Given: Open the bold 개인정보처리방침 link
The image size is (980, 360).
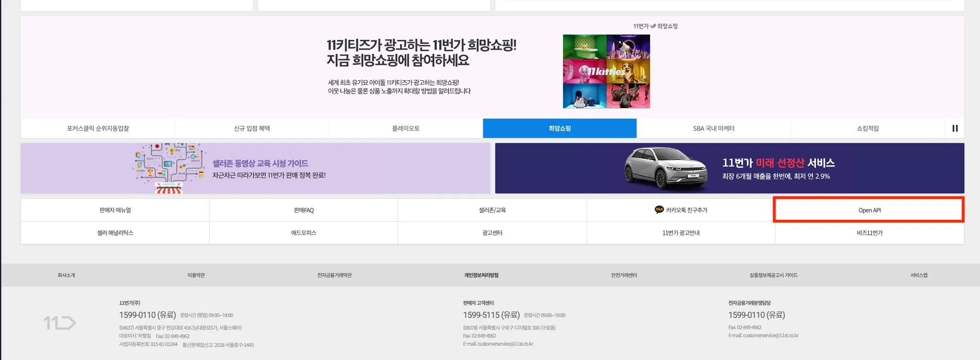Looking at the screenshot, I should click(x=481, y=275).
